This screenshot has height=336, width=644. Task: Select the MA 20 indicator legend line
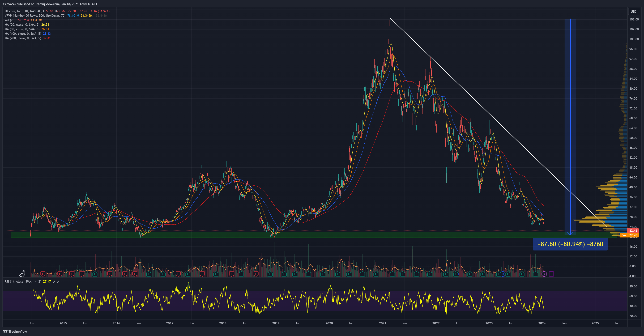click(22, 24)
